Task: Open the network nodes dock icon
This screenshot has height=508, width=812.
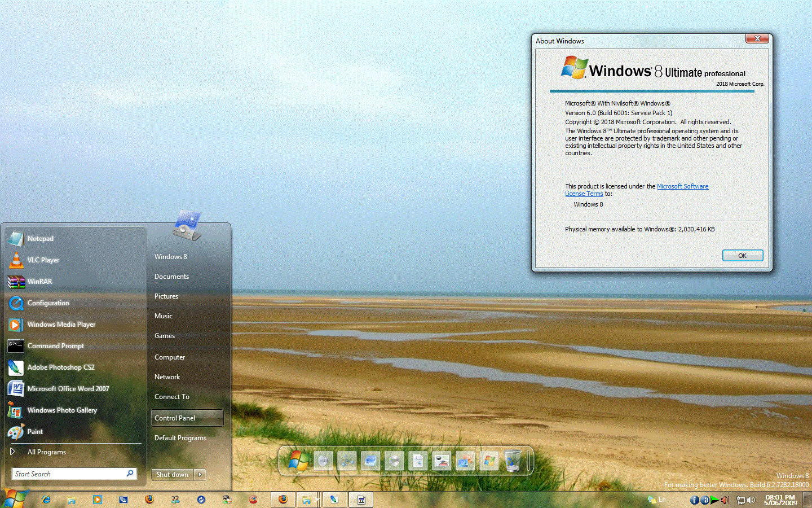Action: 347,461
